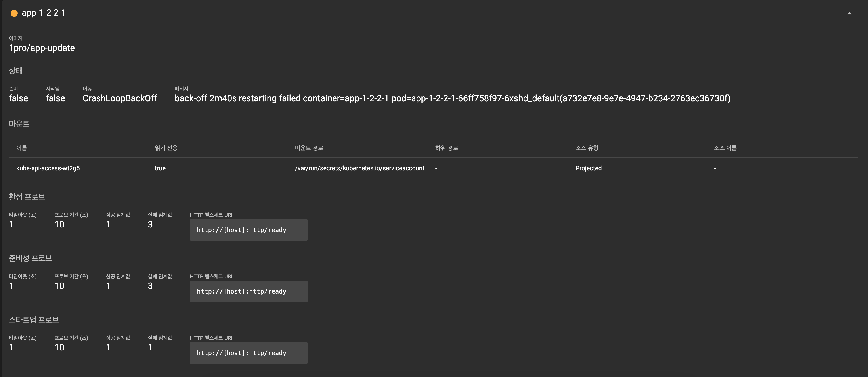Click the 1pro/app-update image name
Viewport: 868px width, 377px height.
coord(42,48)
